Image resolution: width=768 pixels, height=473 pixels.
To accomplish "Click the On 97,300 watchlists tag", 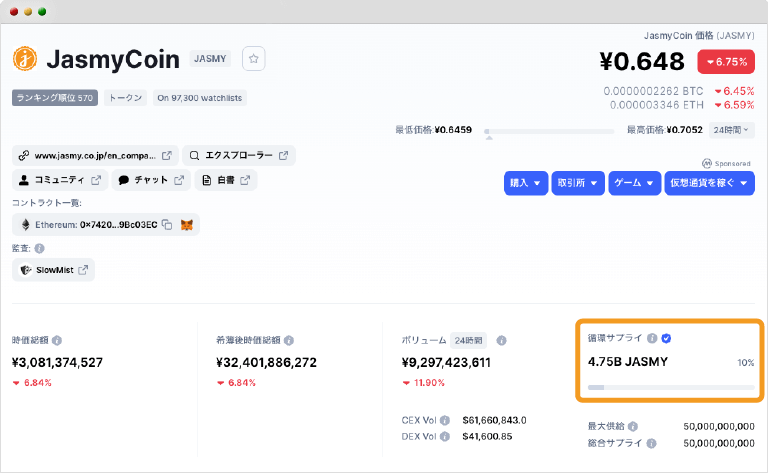I will (200, 98).
